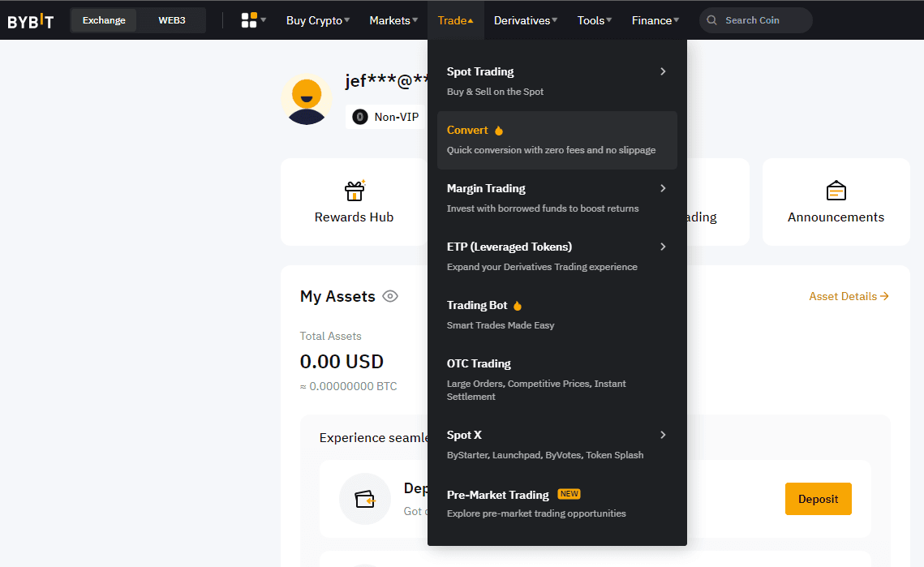Click "Expand your Derivatives Trading experience" text
Screen dimensions: 924x567
[x=542, y=266]
